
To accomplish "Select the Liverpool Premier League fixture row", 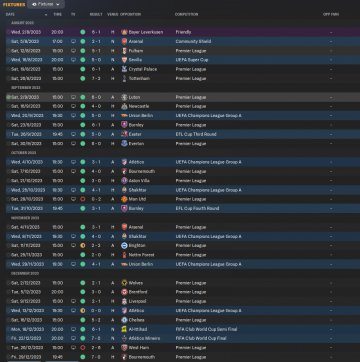I will (x=183, y=301).
